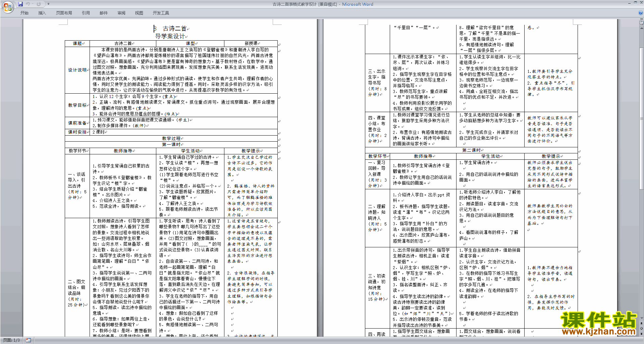Click the macro recording status bar icon

[29, 340]
